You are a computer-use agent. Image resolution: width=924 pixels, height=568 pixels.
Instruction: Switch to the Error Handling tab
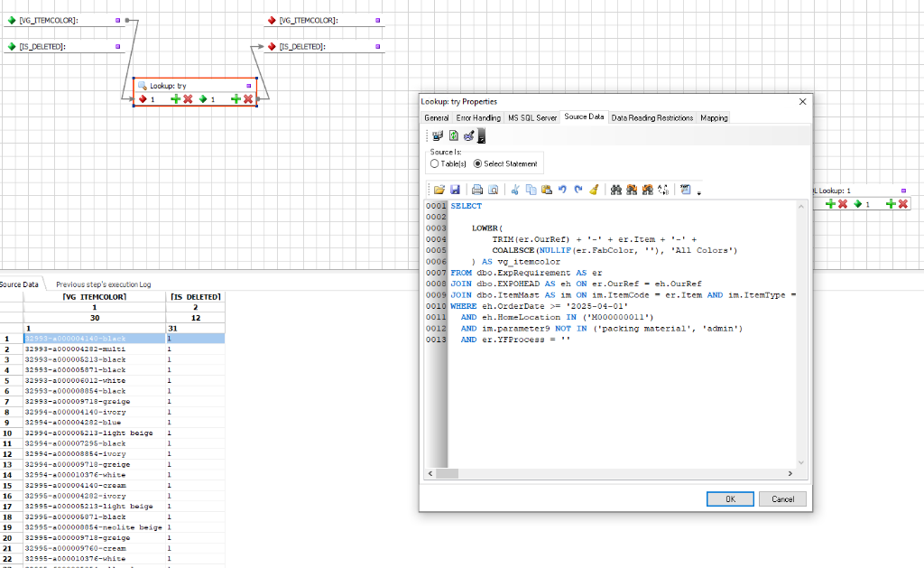coord(478,118)
